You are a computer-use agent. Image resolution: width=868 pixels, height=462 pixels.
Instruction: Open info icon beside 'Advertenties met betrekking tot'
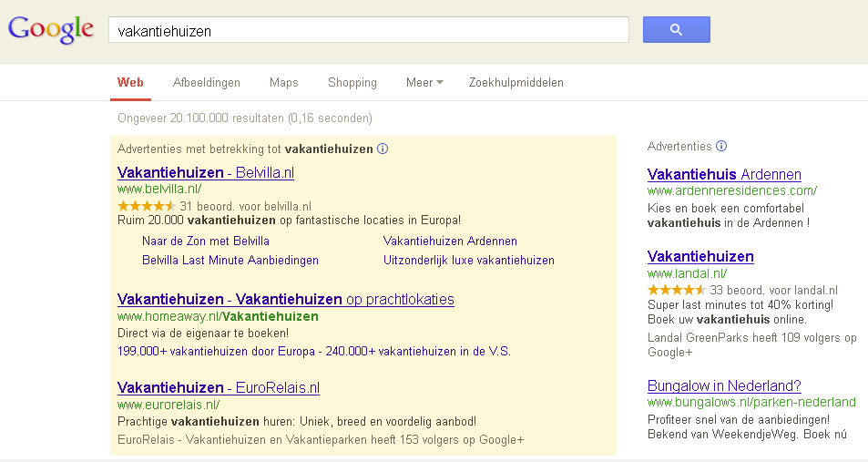click(x=383, y=149)
